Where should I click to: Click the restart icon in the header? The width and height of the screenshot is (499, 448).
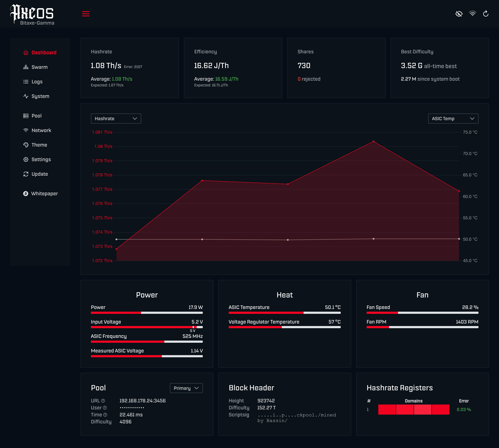click(486, 14)
